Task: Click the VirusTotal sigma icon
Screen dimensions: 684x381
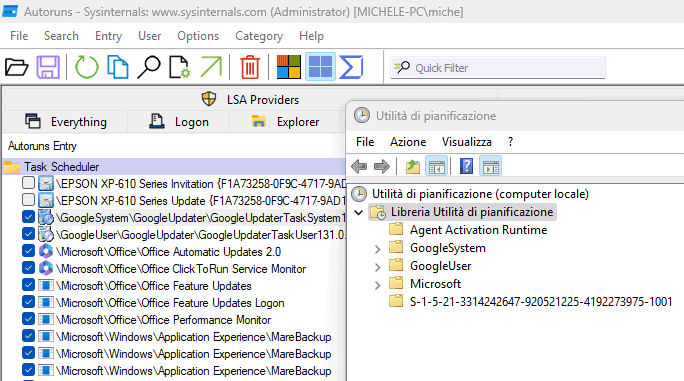Action: point(351,67)
